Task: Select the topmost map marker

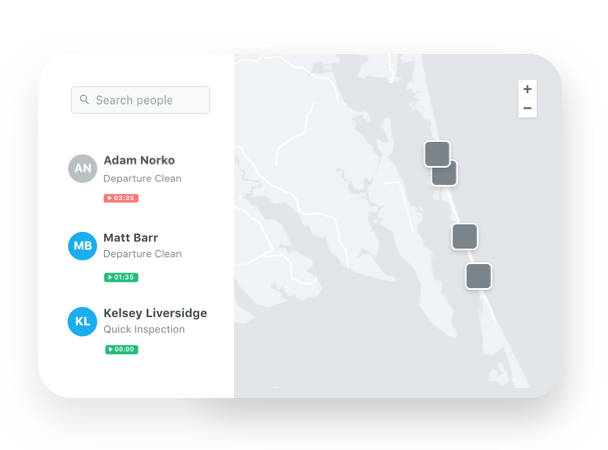Action: tap(435, 151)
